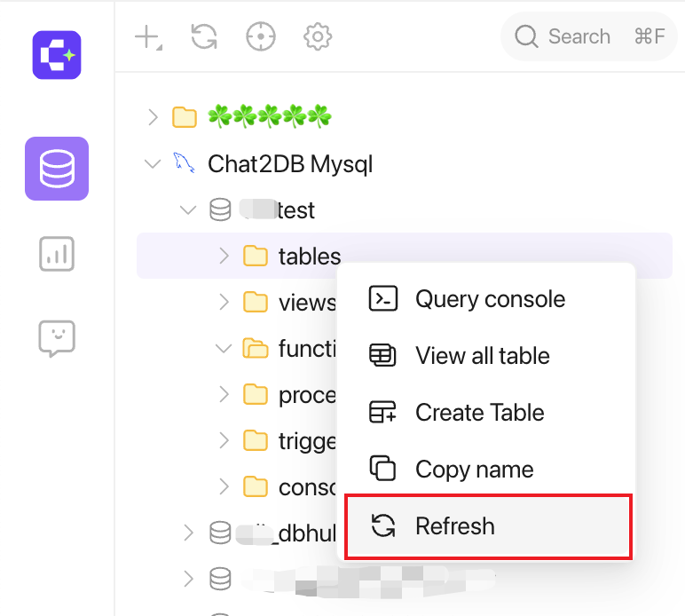This screenshot has width=685, height=616.
Task: Click the procedures folder icon
Action: 256,394
